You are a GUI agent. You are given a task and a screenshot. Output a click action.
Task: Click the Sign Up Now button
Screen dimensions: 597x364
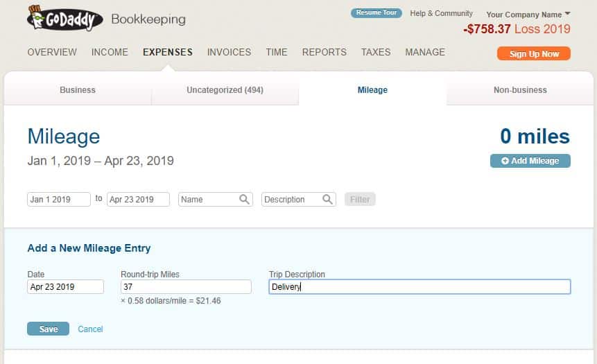tap(534, 53)
